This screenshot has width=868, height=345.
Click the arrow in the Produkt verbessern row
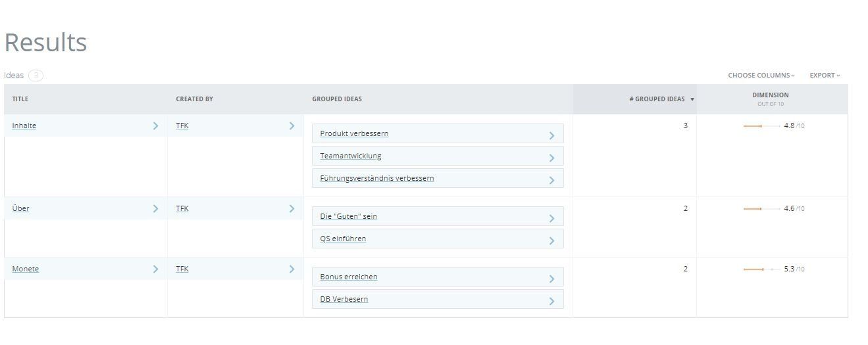point(551,135)
